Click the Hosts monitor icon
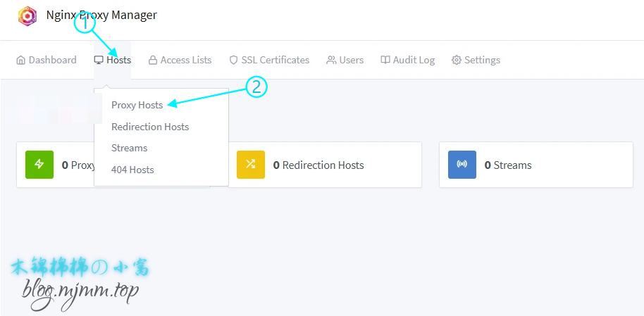Image resolution: width=644 pixels, height=316 pixels. point(99,61)
